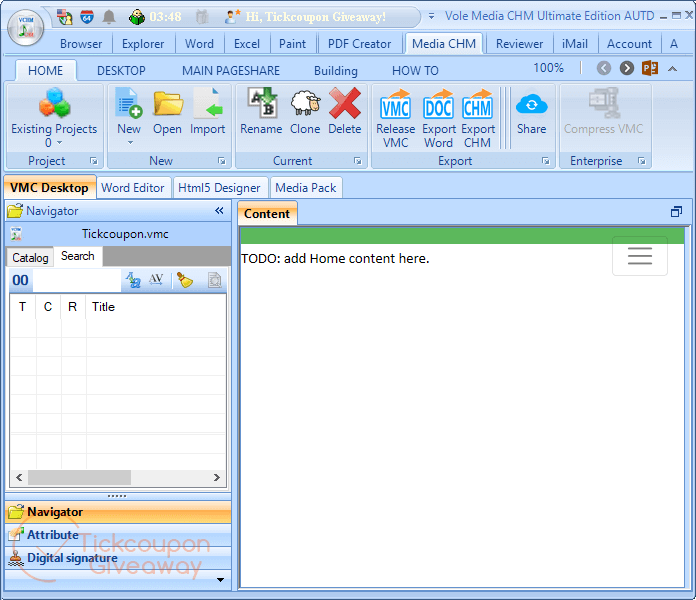
Task: Click the reader clock icon beside 03:48
Action: coord(137,17)
